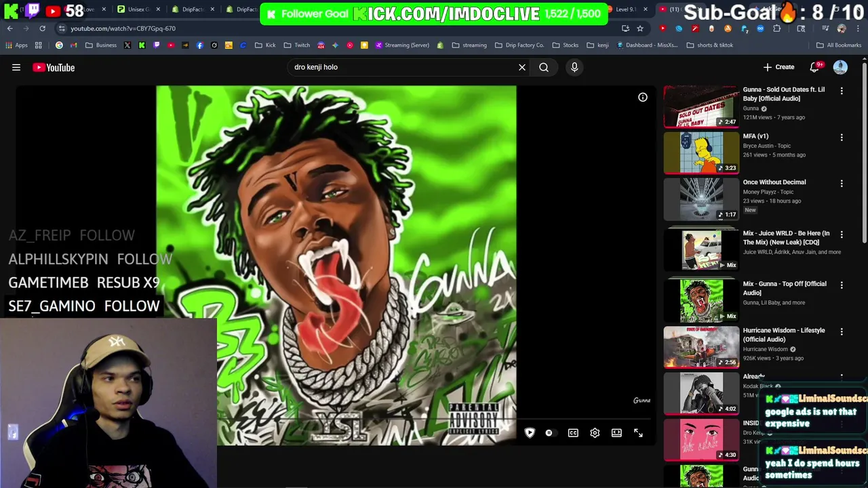Click the magnifier search button
Viewport: 868px width, 488px height.
[544, 67]
